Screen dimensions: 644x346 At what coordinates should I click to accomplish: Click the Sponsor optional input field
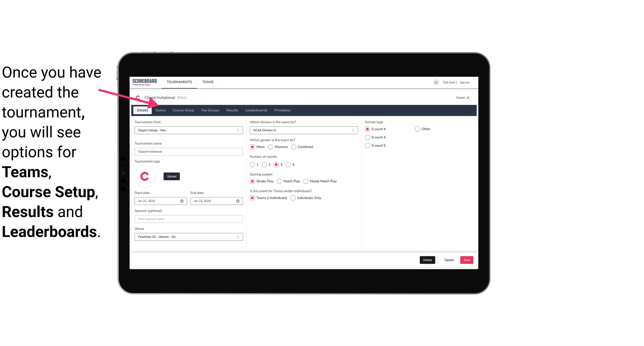tap(189, 219)
